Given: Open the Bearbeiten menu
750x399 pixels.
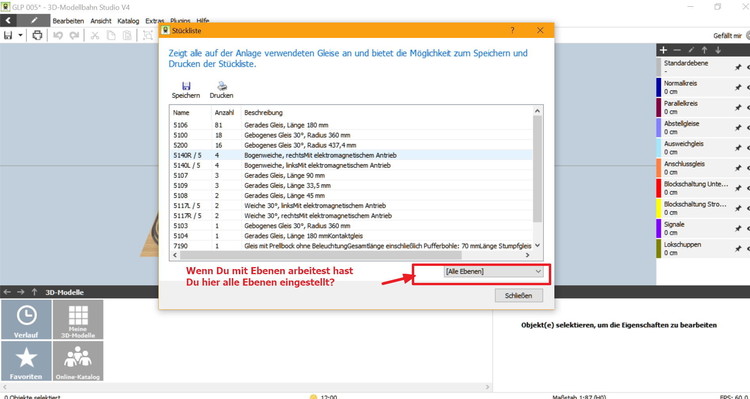Looking at the screenshot, I should [68, 21].
